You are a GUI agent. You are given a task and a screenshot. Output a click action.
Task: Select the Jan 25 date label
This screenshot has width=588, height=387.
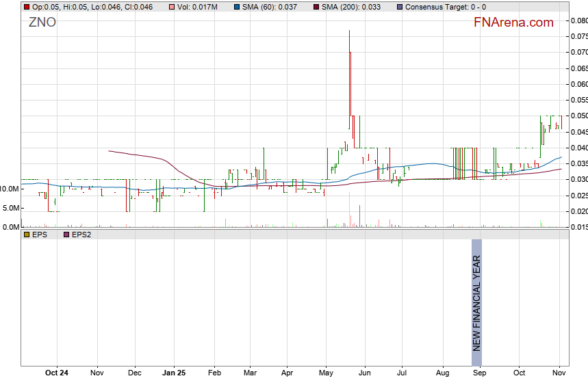click(x=173, y=373)
